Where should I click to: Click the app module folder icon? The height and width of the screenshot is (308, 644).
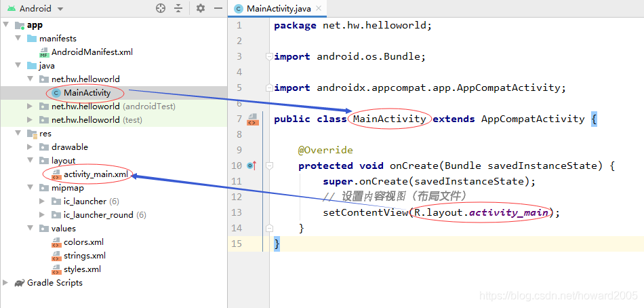20,26
